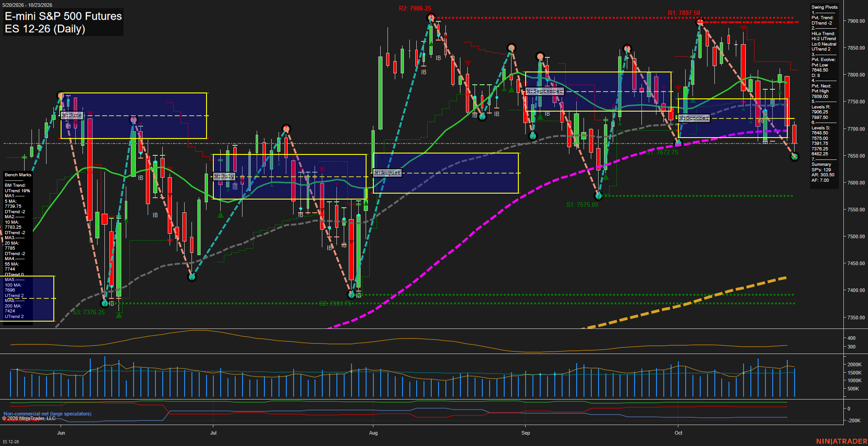
Task: Click the Aug label on the time axis
Action: 373,433
